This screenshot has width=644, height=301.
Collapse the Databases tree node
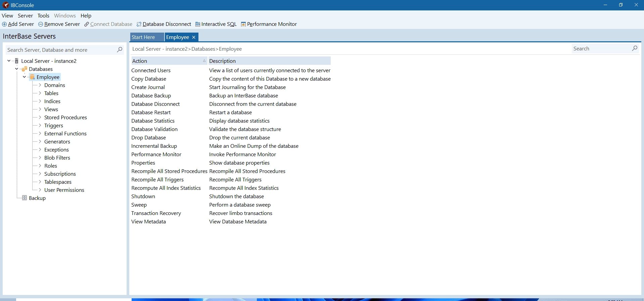click(16, 69)
